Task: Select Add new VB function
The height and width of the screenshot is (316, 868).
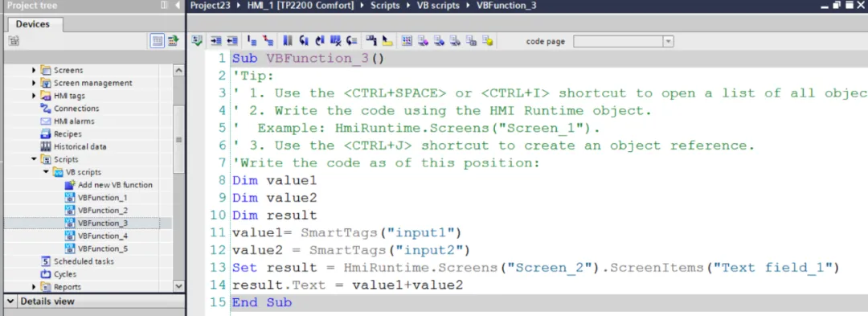Action: coord(115,185)
